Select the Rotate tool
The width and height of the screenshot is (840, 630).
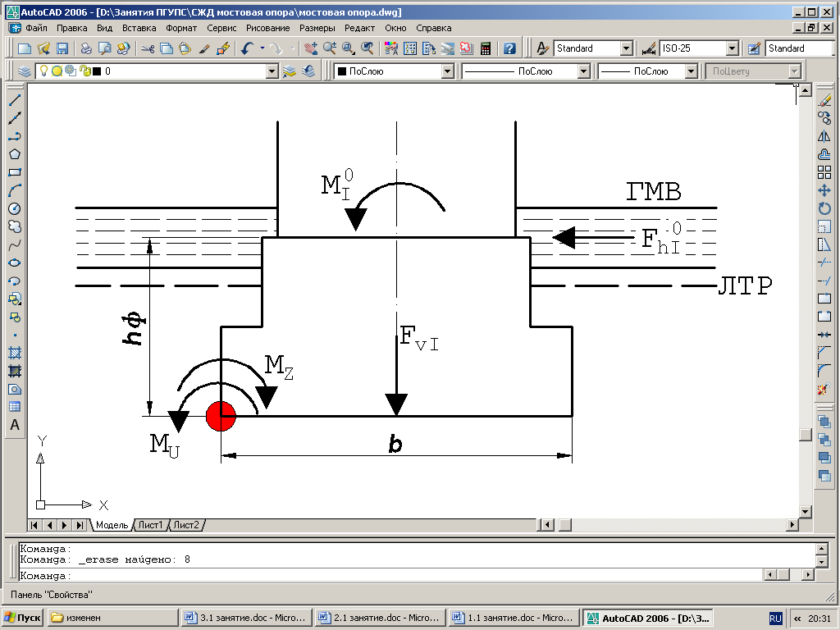coord(824,209)
